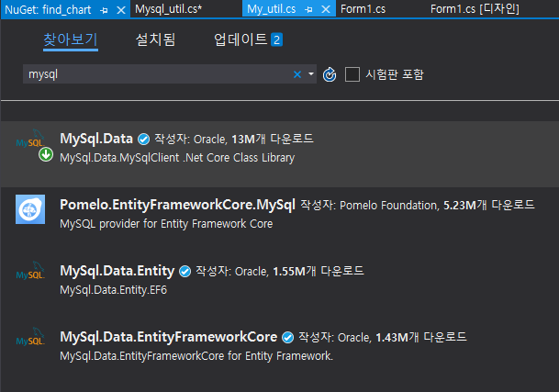This screenshot has width=559, height=392.
Task: Switch to the Form1.cs tab
Action: (363, 9)
